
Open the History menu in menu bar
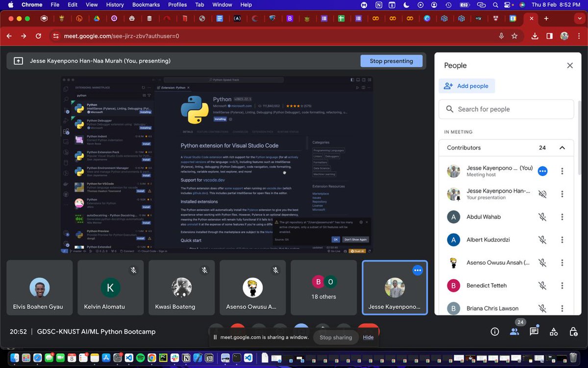(x=115, y=4)
